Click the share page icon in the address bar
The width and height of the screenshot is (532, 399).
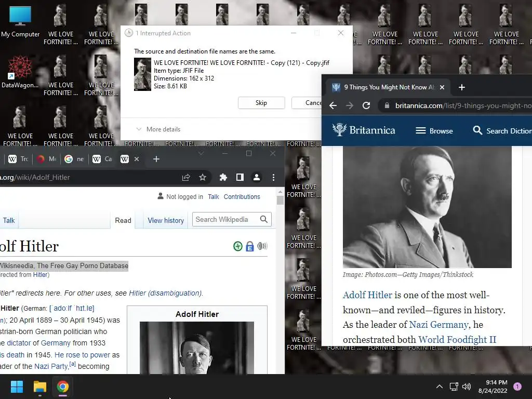(186, 178)
